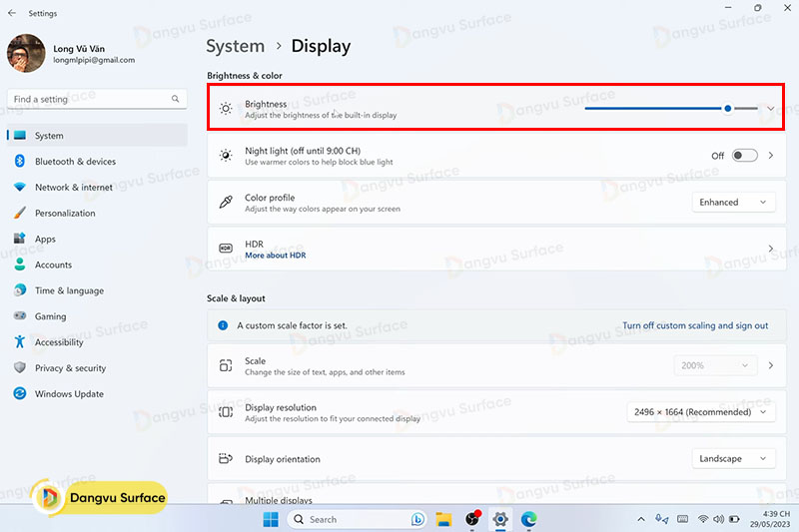Click the Windows Update sidebar icon
This screenshot has height=532, width=799.
(19, 394)
